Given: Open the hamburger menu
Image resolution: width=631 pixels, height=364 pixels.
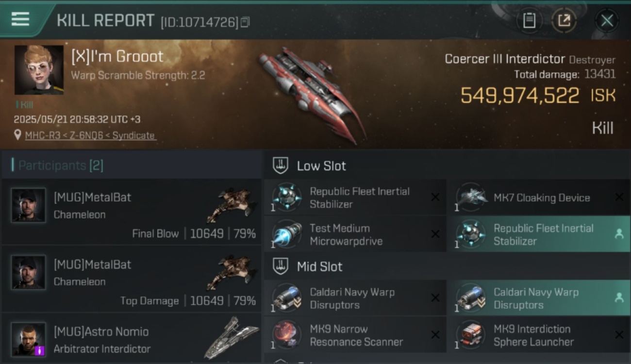Looking at the screenshot, I should tap(20, 19).
